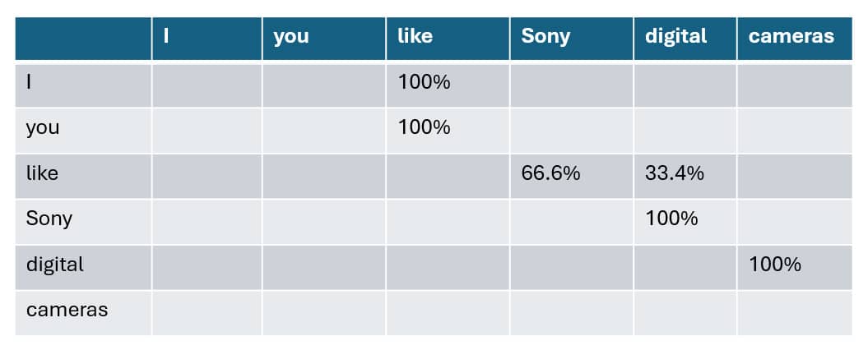Select the 33.4% cell
This screenshot has height=350, width=868.
[x=685, y=177]
